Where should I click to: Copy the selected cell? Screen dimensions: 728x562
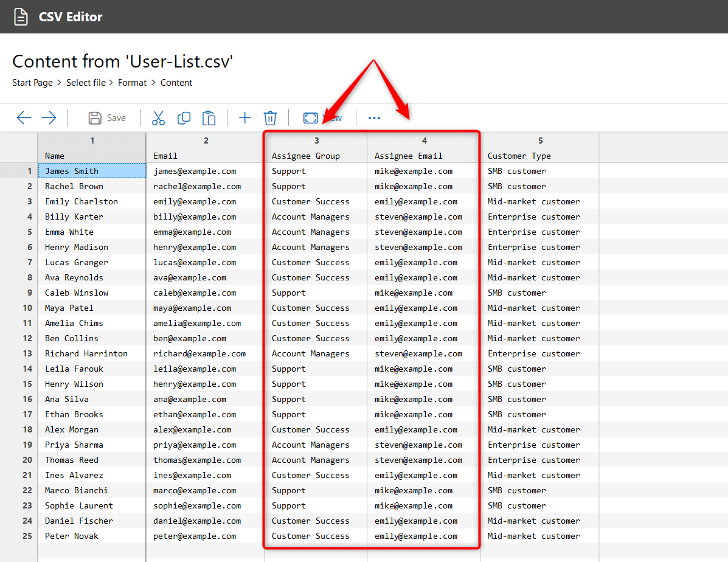coord(184,117)
